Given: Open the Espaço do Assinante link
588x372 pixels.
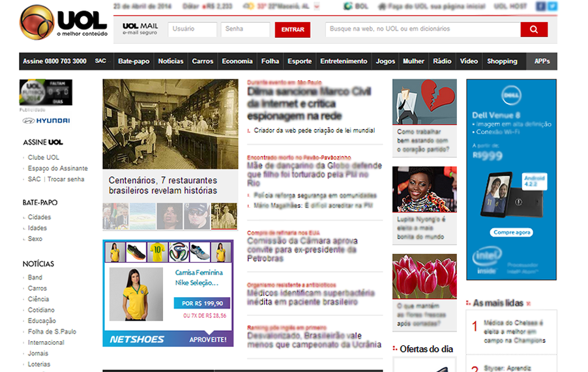Looking at the screenshot, I should click(58, 168).
